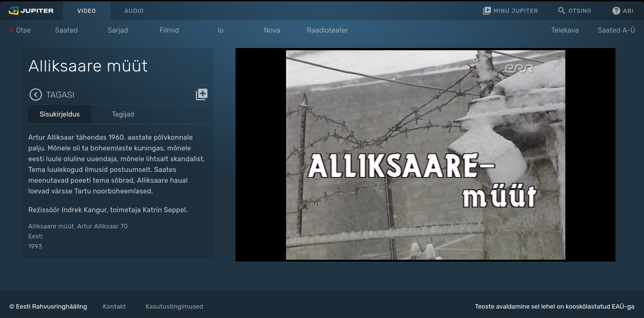Click the Abi question mark icon
Image resolution: width=644 pixels, height=318 pixels.
coord(616,11)
